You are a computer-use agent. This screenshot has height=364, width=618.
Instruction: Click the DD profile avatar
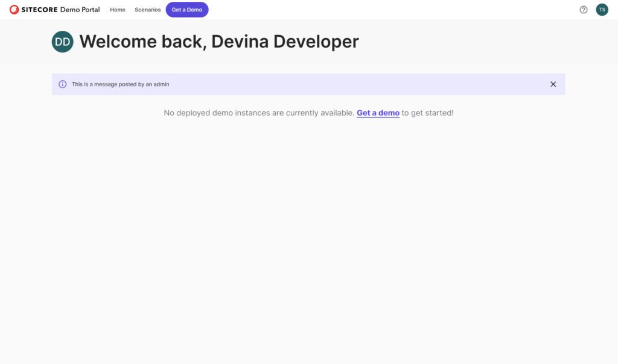(62, 42)
